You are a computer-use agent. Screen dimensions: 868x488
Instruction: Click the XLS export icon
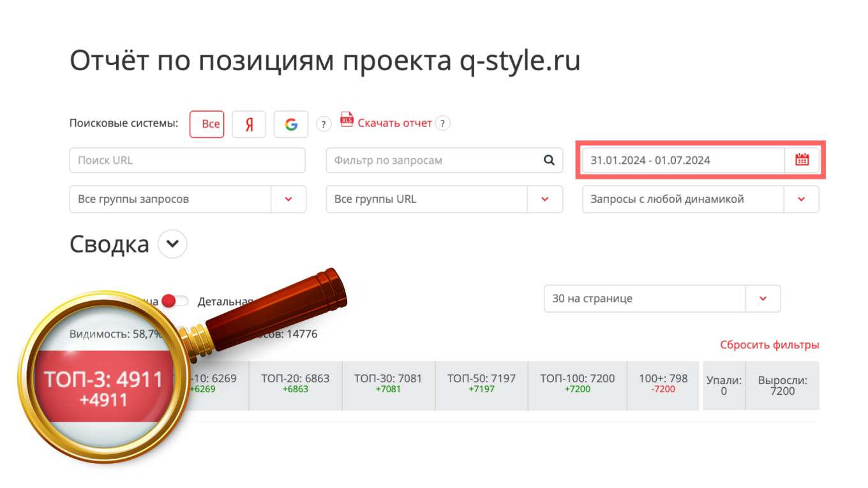click(347, 120)
